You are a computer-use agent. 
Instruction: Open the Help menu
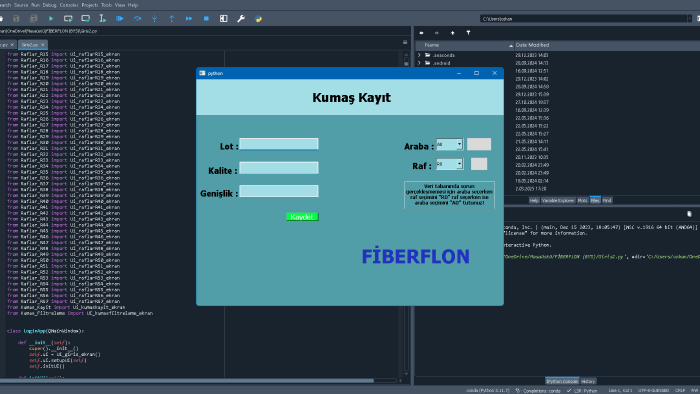point(133,5)
